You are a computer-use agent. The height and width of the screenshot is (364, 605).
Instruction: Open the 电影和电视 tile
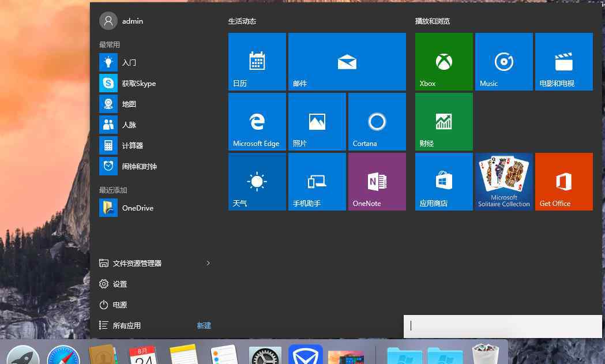pos(563,62)
